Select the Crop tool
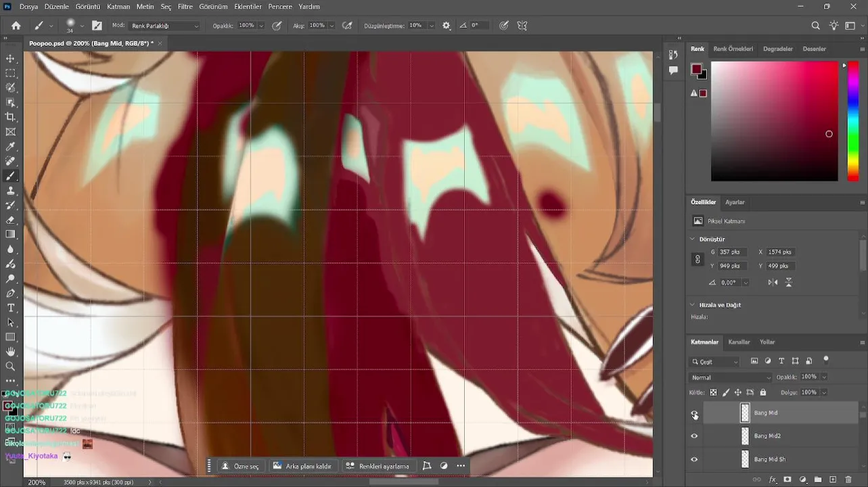Screen dimensions: 868x487 pyautogui.click(x=11, y=117)
